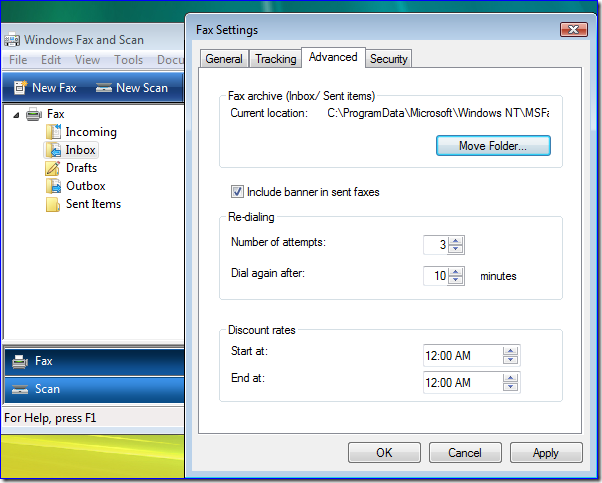
Task: Toggle Include banner in sent faxes checkbox
Action: tap(237, 192)
